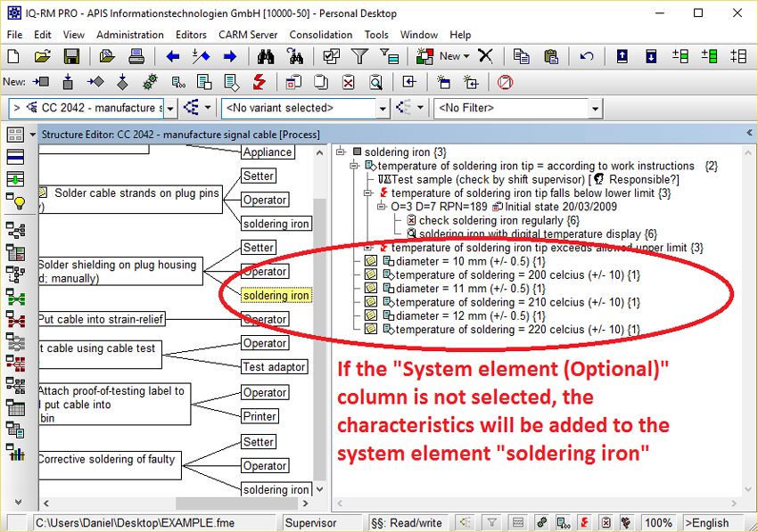Select the 'Test sample (check by shift supervisor)' row

pos(529,180)
